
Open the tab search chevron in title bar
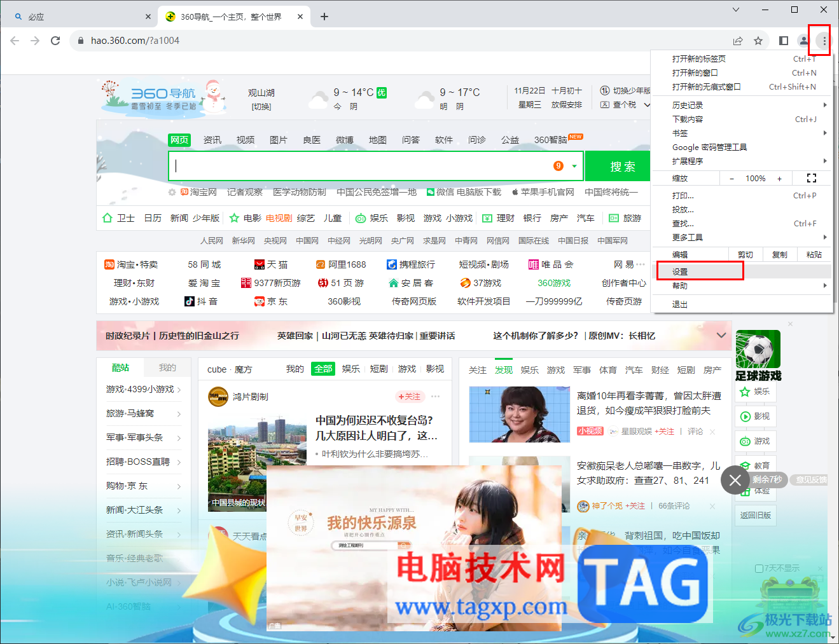click(x=736, y=10)
